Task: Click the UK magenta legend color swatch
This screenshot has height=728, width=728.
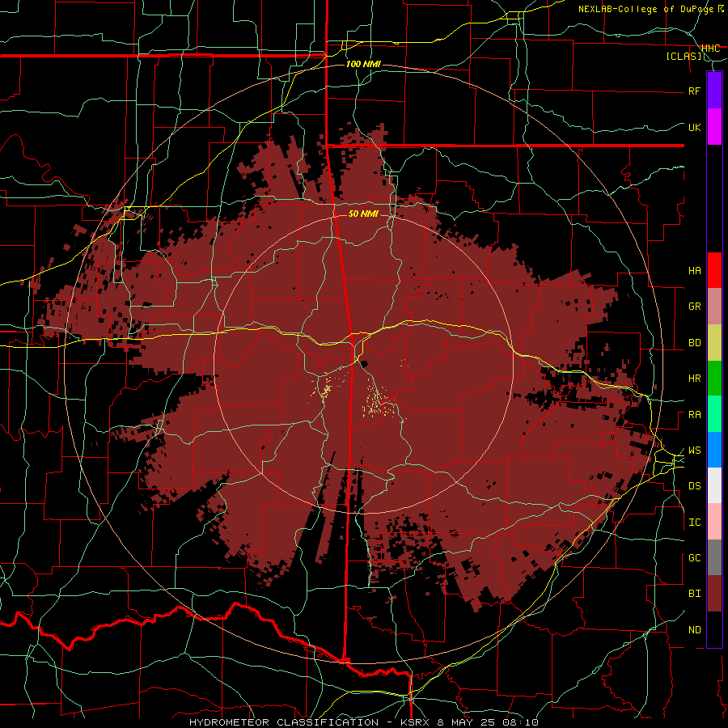Action: click(x=714, y=127)
